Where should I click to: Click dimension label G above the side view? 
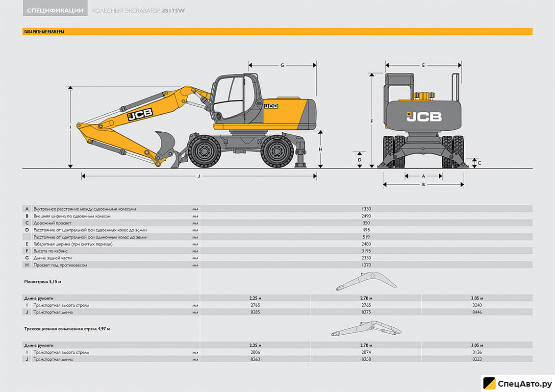tap(282, 65)
